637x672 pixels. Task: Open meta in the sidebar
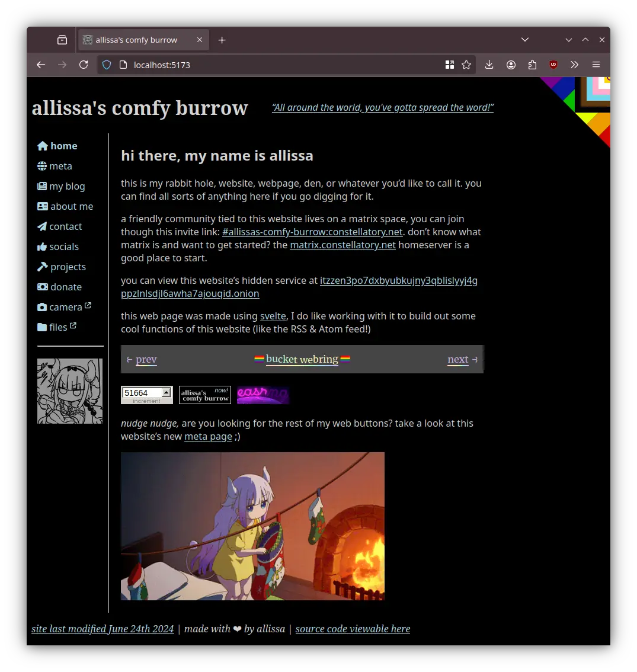click(x=55, y=167)
